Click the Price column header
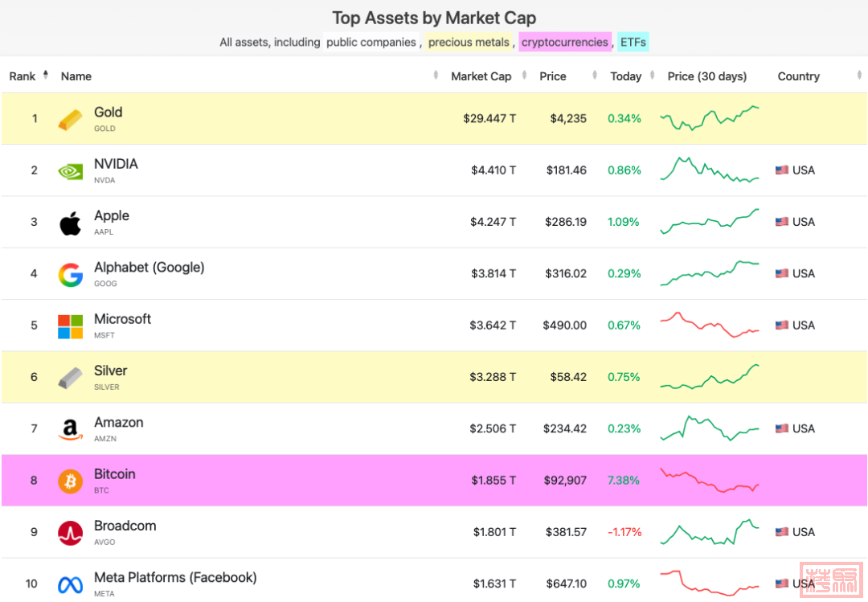 tap(553, 76)
